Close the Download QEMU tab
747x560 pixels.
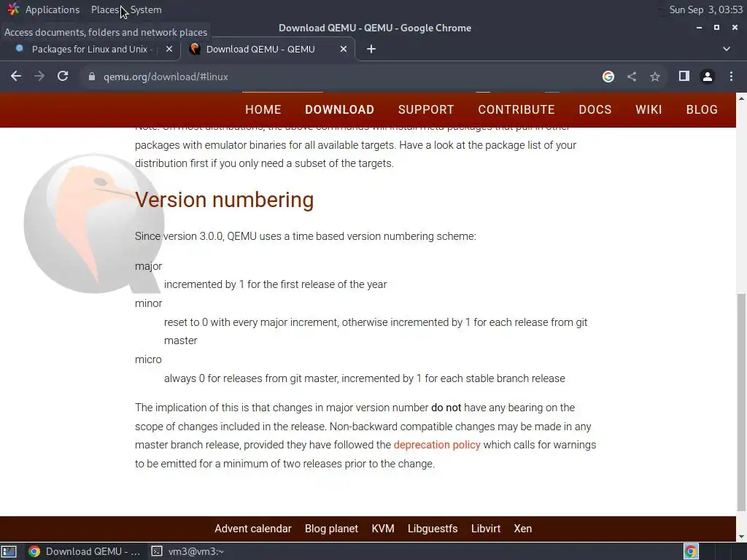(x=344, y=49)
